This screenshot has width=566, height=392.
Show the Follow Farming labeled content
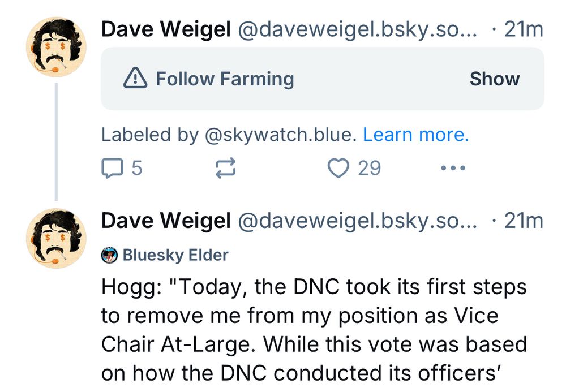coord(495,79)
